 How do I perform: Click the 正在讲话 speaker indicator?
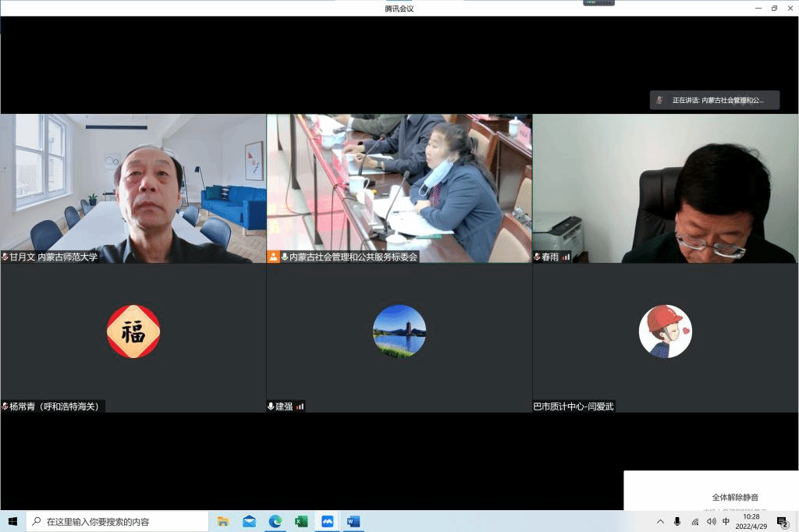(x=716, y=100)
